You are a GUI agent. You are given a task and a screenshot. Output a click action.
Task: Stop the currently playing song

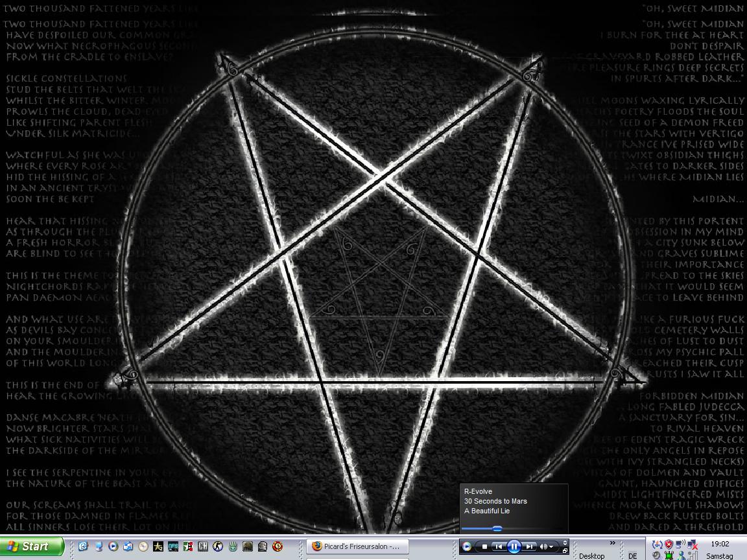tap(484, 547)
